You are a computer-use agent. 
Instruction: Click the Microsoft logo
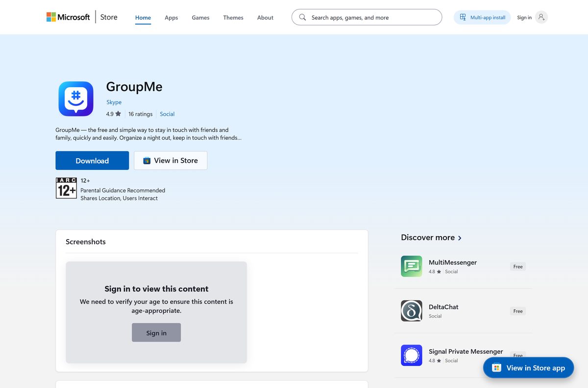click(x=68, y=17)
